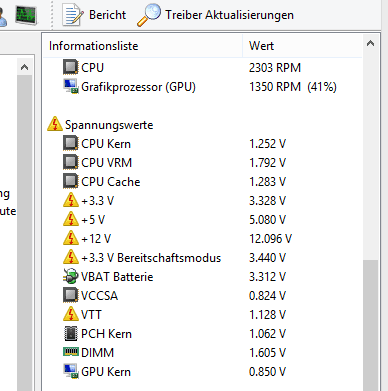This screenshot has height=391, width=388.
Task: Select the +12 V row label
Action: [96, 239]
